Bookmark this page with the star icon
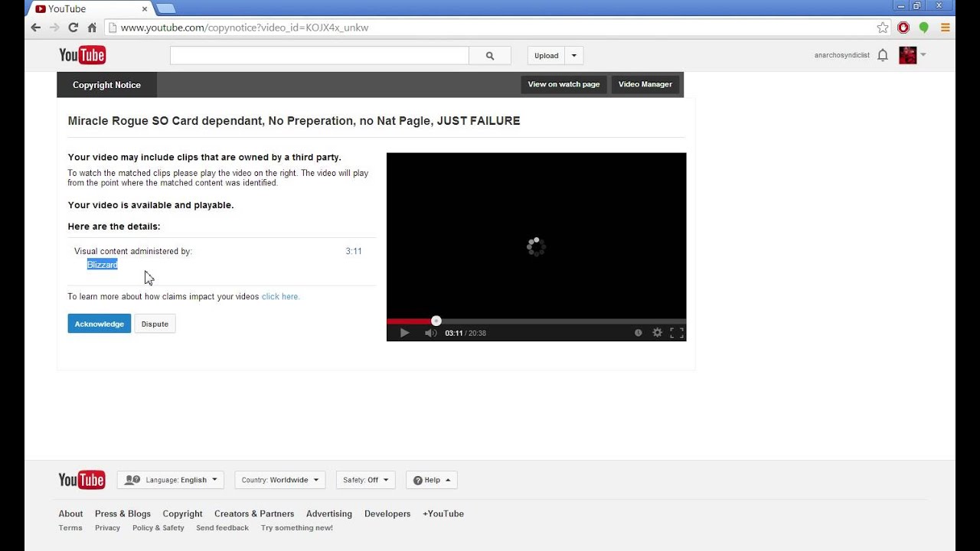This screenshot has width=980, height=551. click(883, 28)
